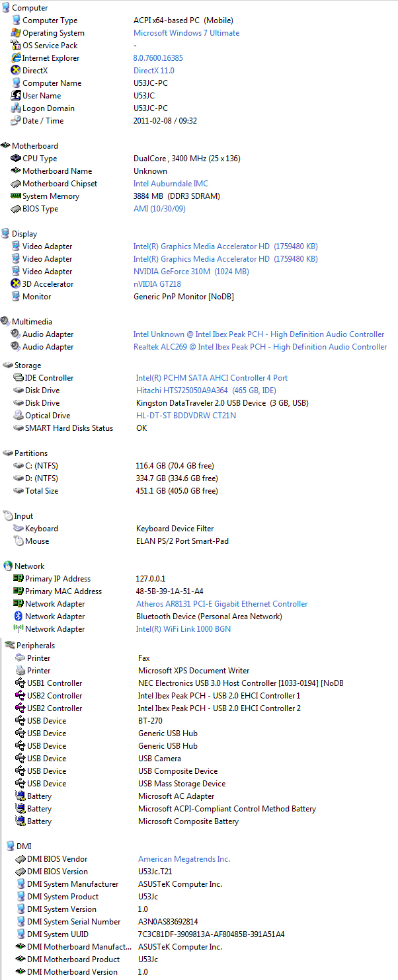Image resolution: width=398 pixels, height=980 pixels.
Task: Click the Mouse icon under Input
Action: [19, 541]
